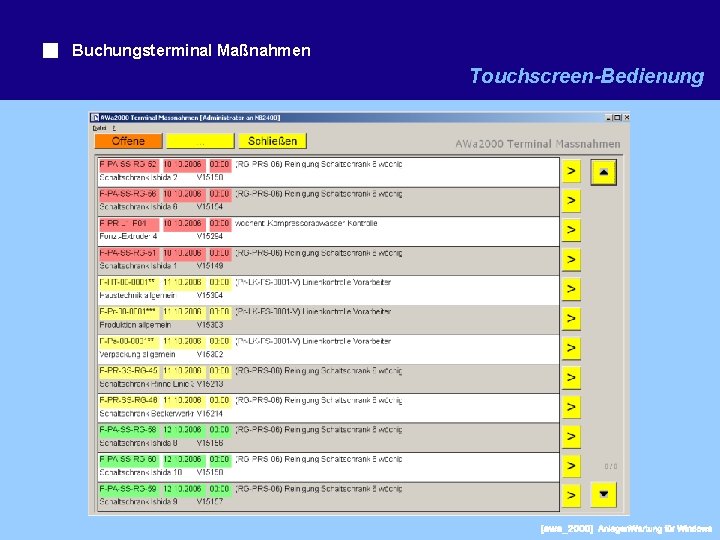Screen dimensions: 720x540
Task: Select the 'Produktion allgemein' entry text
Action: tap(135, 325)
